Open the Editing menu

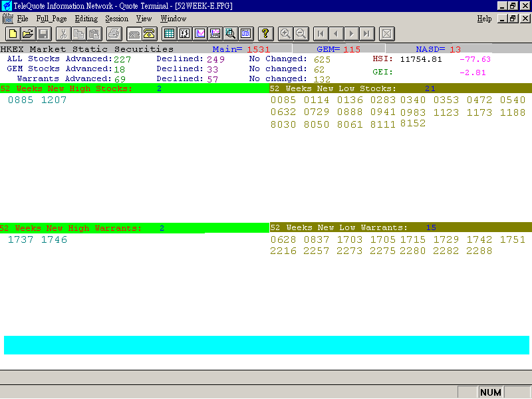click(x=86, y=19)
